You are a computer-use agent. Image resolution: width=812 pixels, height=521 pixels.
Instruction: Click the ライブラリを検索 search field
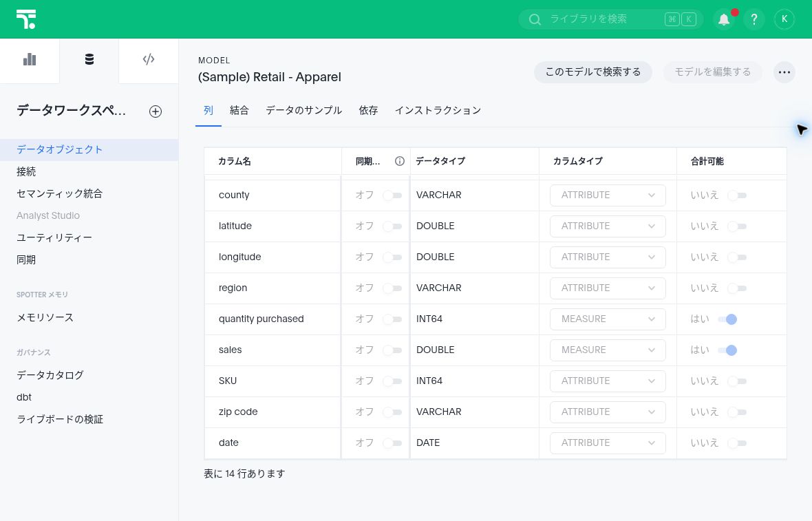(x=610, y=20)
